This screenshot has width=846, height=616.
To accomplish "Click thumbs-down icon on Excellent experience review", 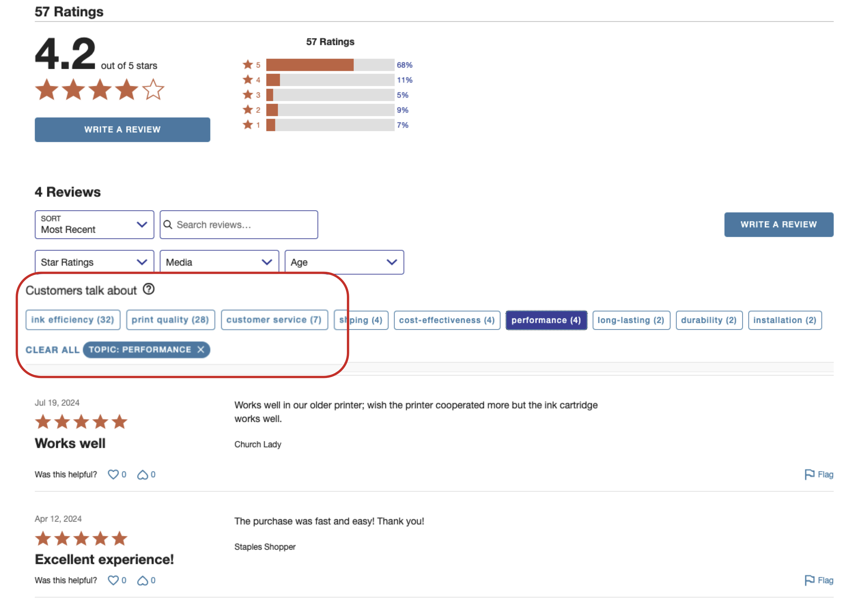I will [x=142, y=580].
